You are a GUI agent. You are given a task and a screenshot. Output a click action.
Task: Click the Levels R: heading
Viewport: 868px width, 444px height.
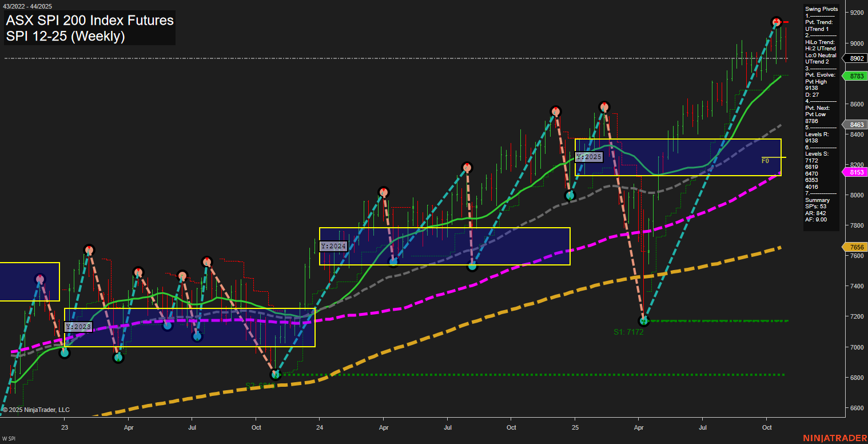point(817,134)
